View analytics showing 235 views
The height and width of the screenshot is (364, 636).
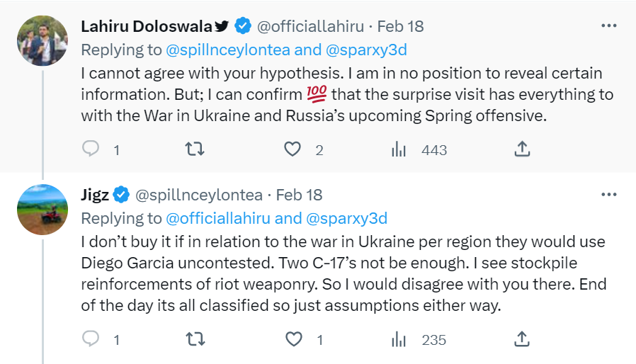(399, 339)
